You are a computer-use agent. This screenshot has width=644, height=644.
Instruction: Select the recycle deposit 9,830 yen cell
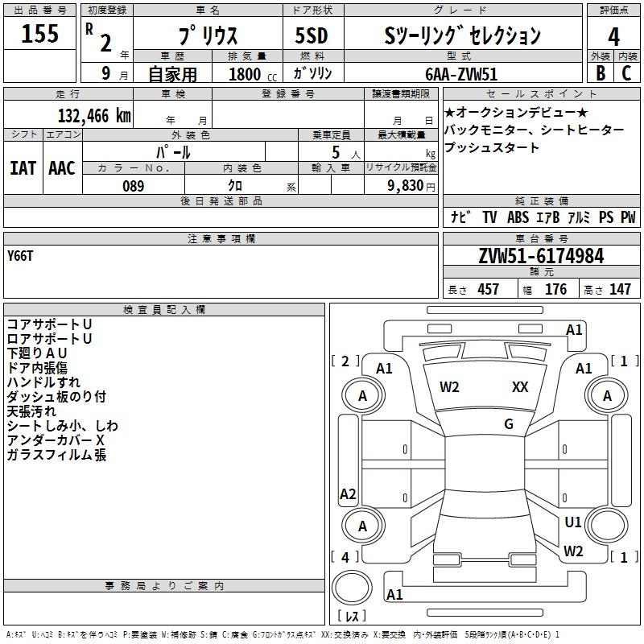click(x=401, y=186)
